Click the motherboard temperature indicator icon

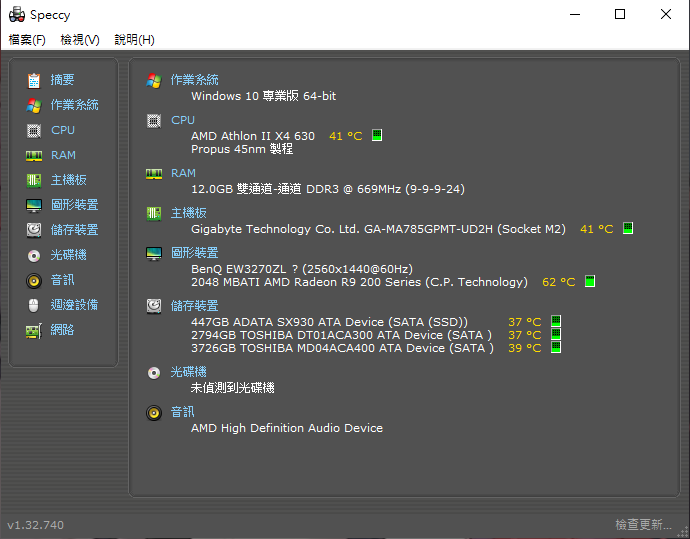(x=628, y=228)
